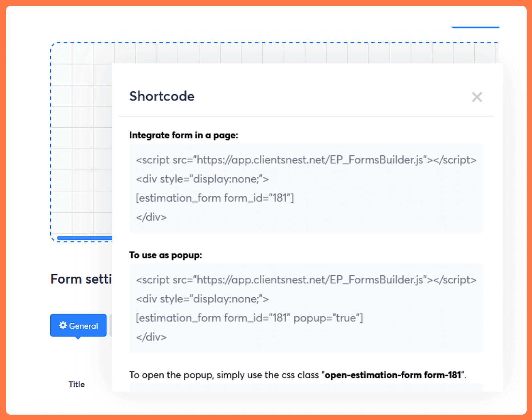Click the "Integrate form in a page:" label
This screenshot has height=420, width=532.
(x=184, y=135)
